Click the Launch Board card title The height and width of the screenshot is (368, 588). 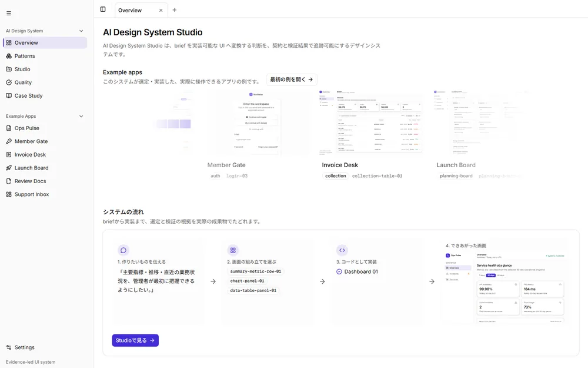[x=456, y=165]
